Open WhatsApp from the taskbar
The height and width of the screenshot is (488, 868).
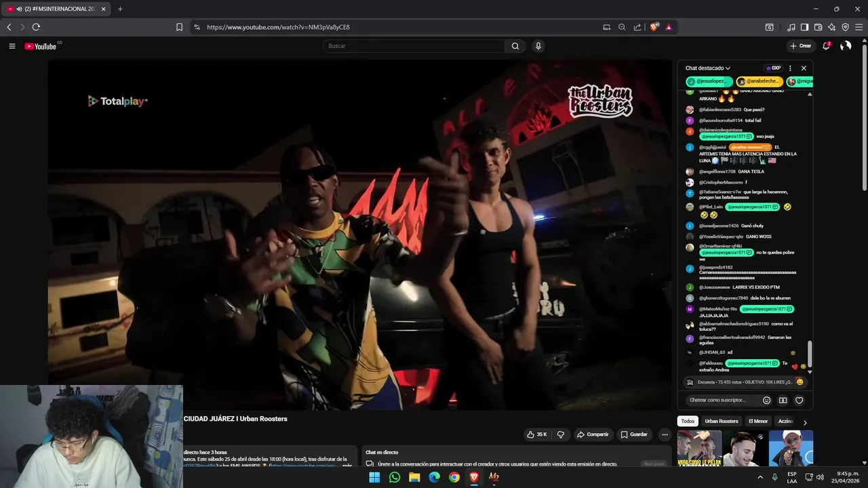[x=395, y=477]
